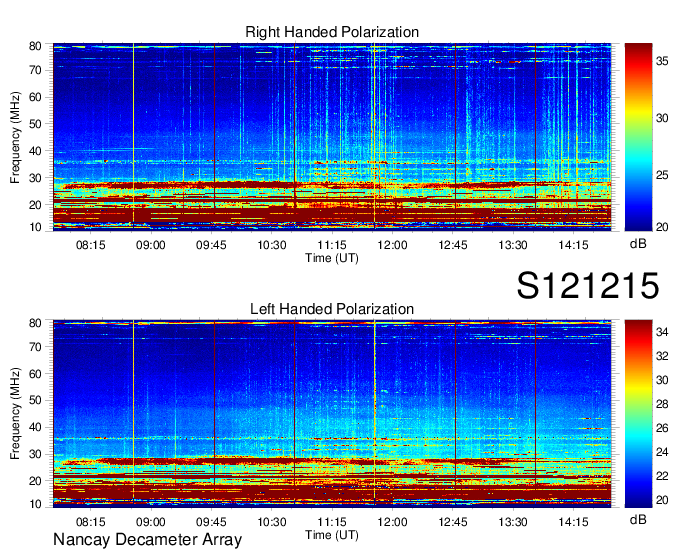Click the Left Handed Polarization spectrogram
The image size is (680, 552).
[x=332, y=414]
